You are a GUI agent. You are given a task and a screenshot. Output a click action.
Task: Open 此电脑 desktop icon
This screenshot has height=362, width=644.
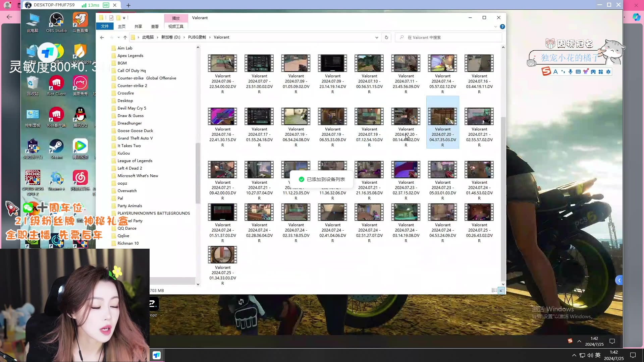coord(33,22)
